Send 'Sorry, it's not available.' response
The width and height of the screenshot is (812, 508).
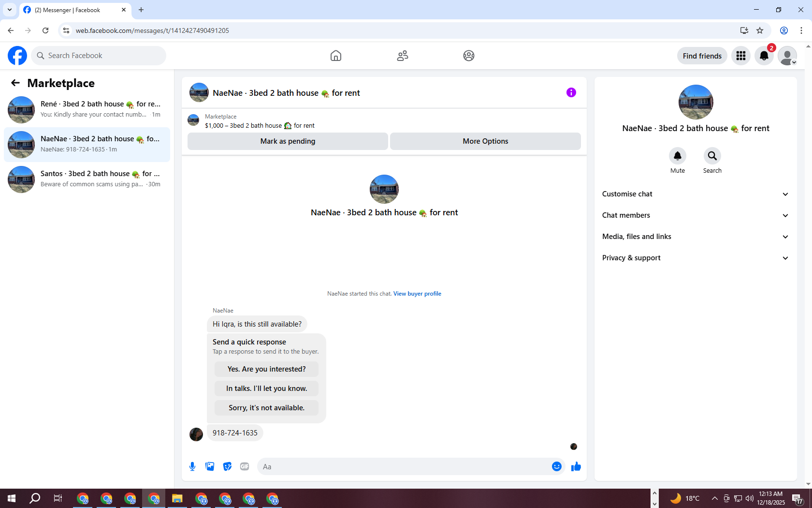266,408
